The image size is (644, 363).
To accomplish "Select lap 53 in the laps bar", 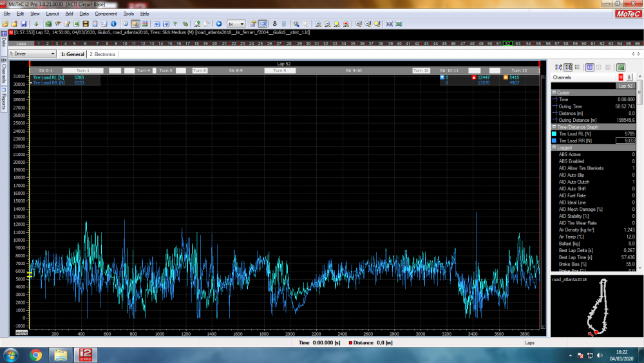I will point(518,44).
